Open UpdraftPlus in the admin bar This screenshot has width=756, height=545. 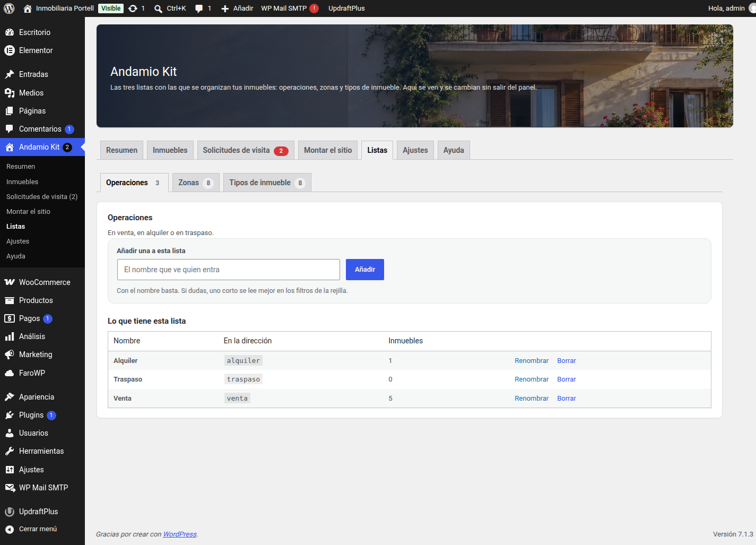346,8
